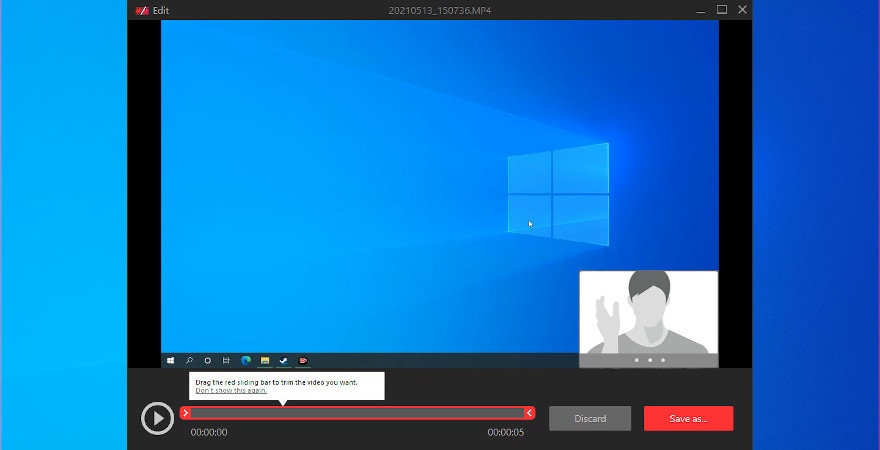Screen dimensions: 880x450
Task: Click the Task View icon in the recorded preview
Action: 226,361
